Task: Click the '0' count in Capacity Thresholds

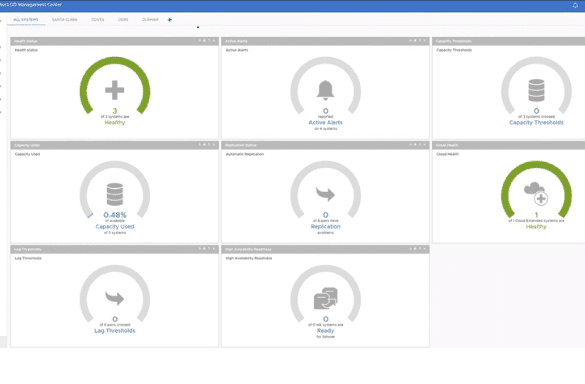Action: (x=536, y=111)
